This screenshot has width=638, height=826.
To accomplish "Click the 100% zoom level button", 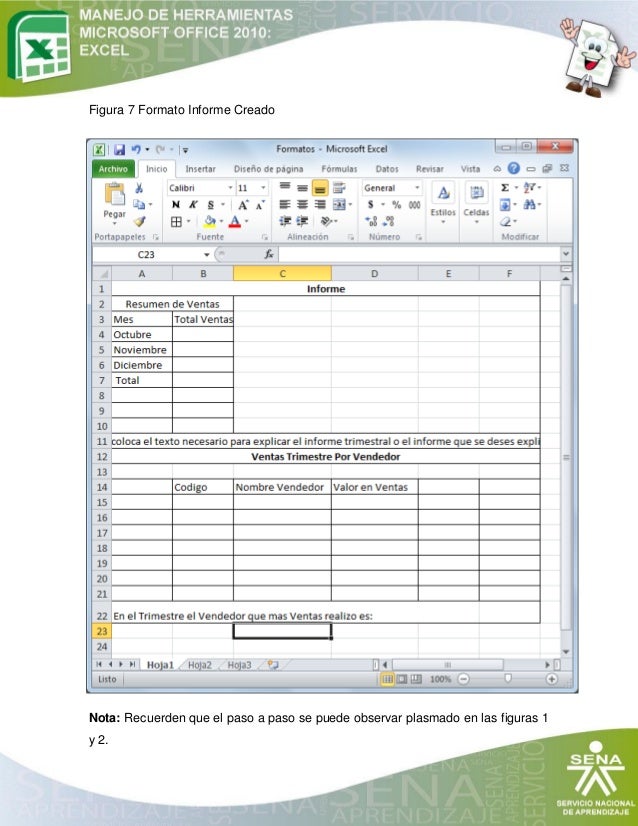I will pos(440,679).
